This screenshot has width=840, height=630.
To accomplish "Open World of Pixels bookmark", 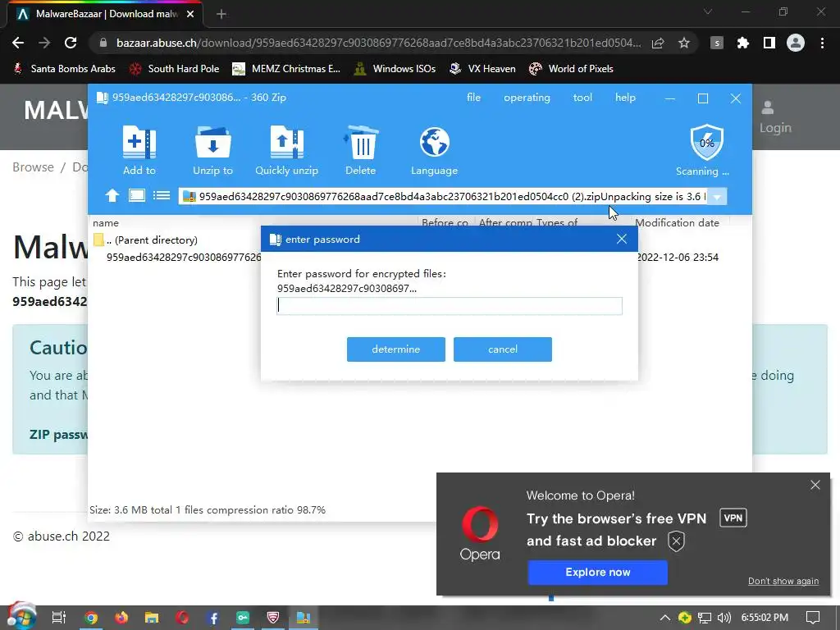I will click(571, 69).
